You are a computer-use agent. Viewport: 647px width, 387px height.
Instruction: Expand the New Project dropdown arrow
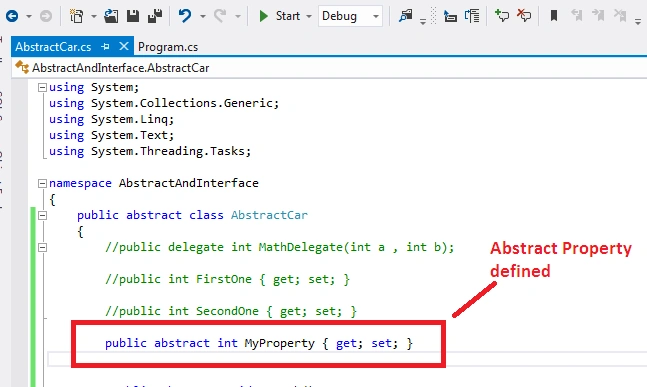point(94,17)
